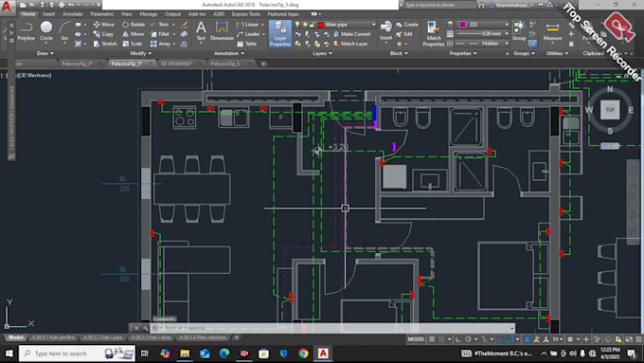Add a new layout with plus button
The width and height of the screenshot is (644, 363).
click(236, 337)
